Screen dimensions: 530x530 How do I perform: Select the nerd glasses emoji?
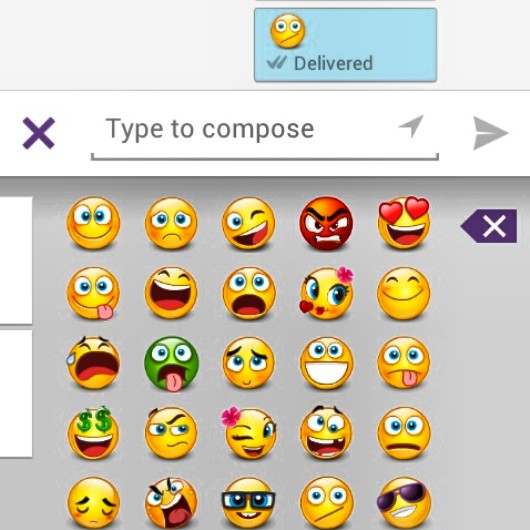pos(248,503)
